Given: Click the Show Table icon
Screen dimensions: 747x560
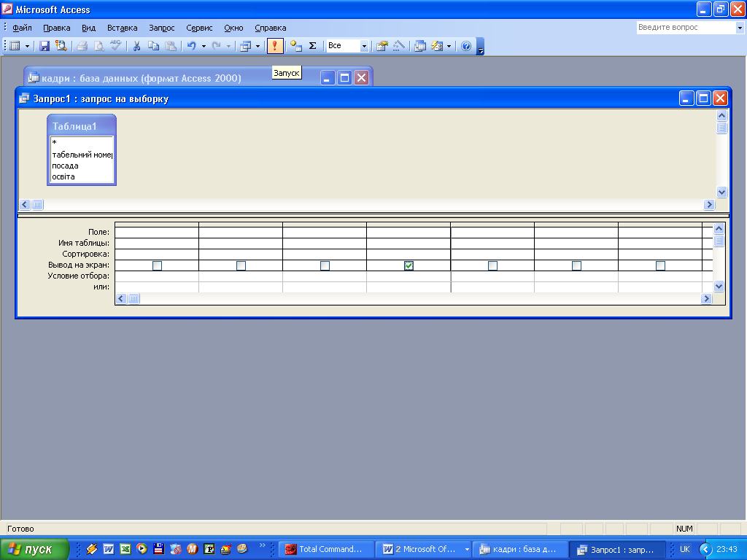Looking at the screenshot, I should 296,46.
